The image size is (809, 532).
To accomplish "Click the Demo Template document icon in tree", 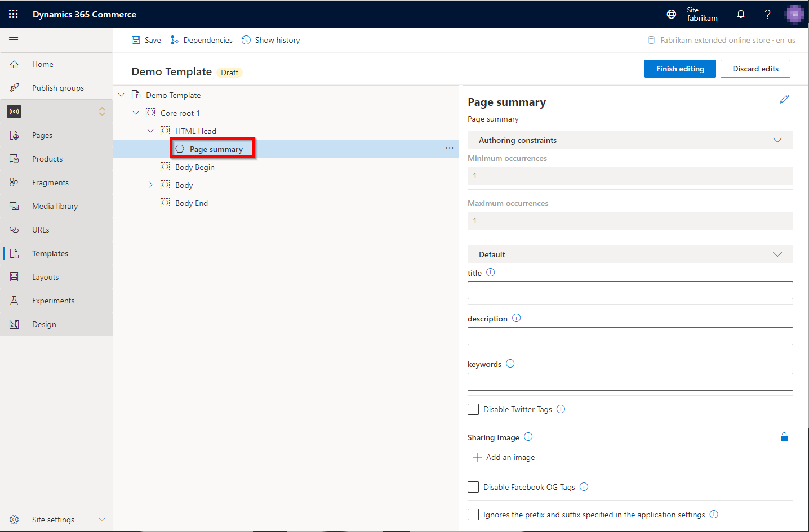I will tap(136, 95).
